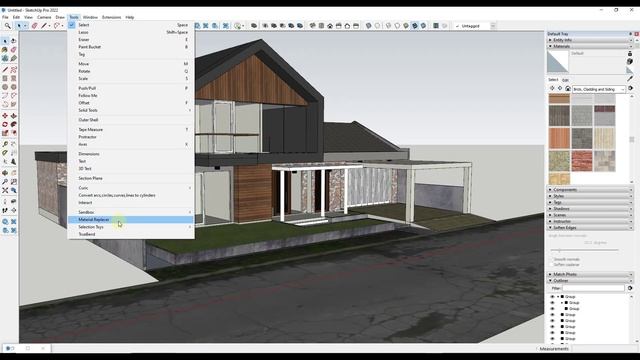Click the Create Material icon in Materials panel
The width and height of the screenshot is (640, 360).
click(630, 62)
